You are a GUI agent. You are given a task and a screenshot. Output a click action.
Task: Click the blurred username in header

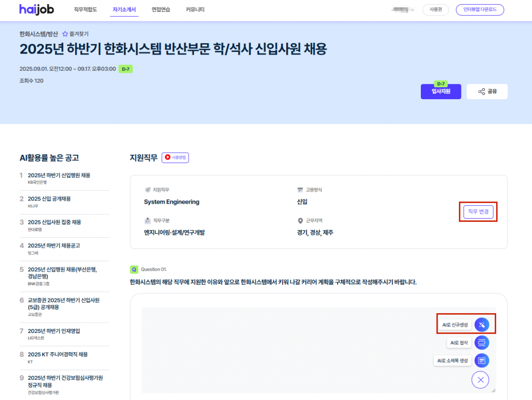pyautogui.click(x=403, y=9)
